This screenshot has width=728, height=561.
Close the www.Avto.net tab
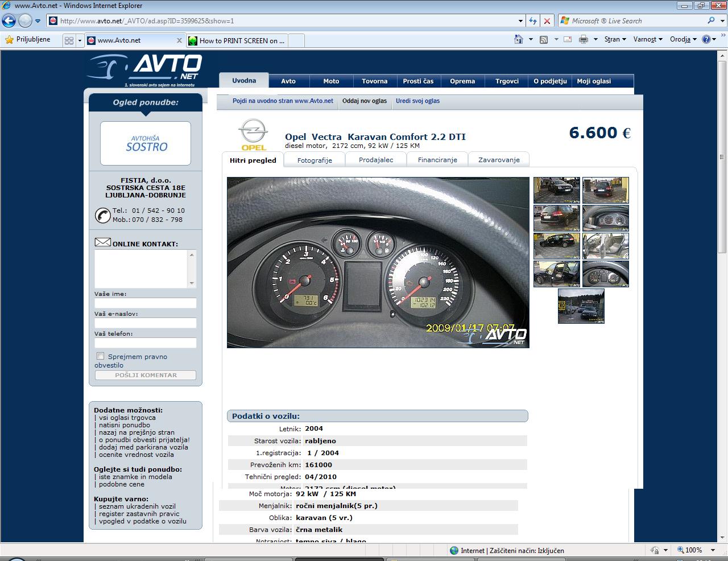pyautogui.click(x=179, y=40)
